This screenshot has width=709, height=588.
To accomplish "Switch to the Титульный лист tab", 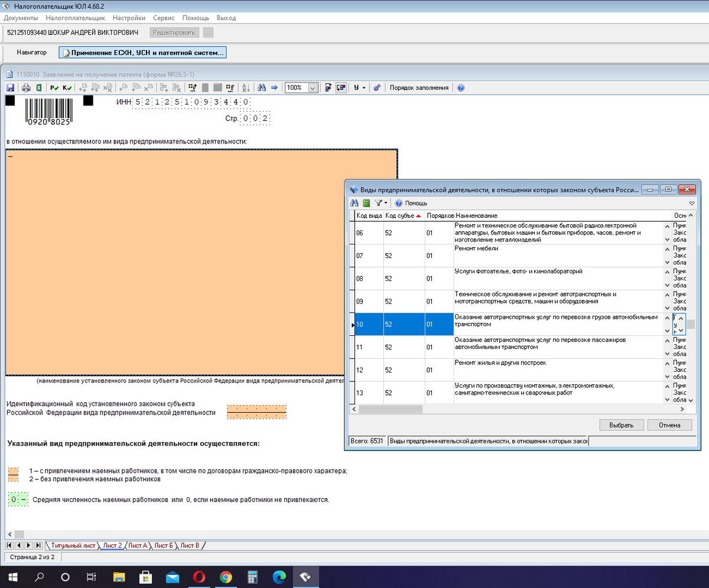I will click(73, 545).
